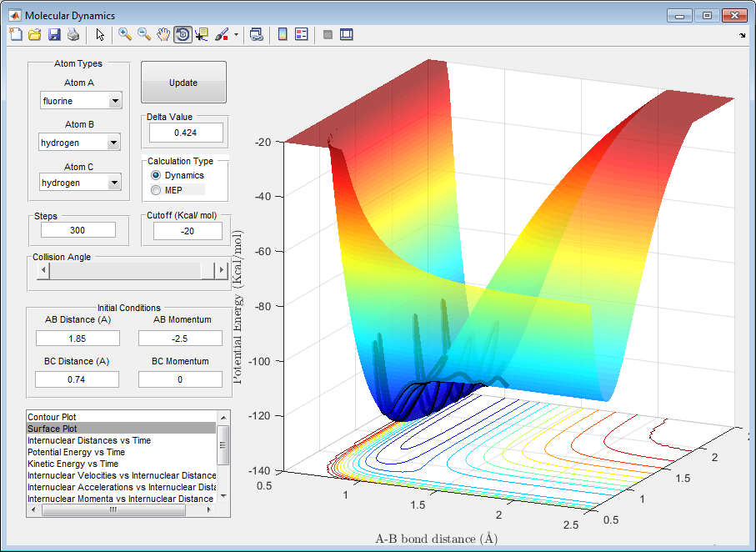The height and width of the screenshot is (552, 756).
Task: Choose Potential Energy vs Time plot
Action: [x=77, y=452]
